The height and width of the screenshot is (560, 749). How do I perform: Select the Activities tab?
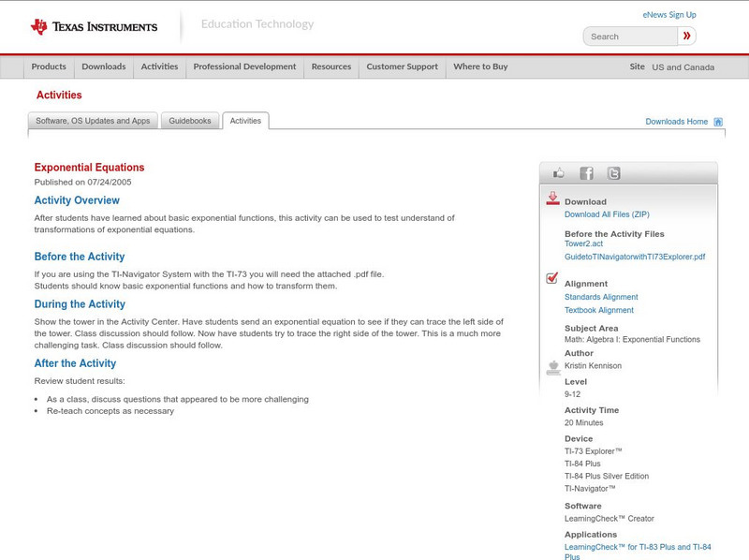point(245,121)
